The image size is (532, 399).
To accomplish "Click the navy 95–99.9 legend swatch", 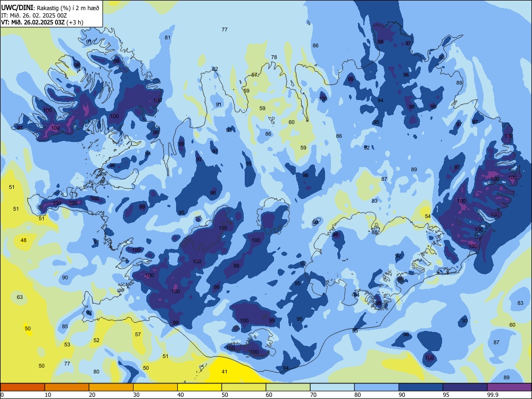I will point(465,387).
